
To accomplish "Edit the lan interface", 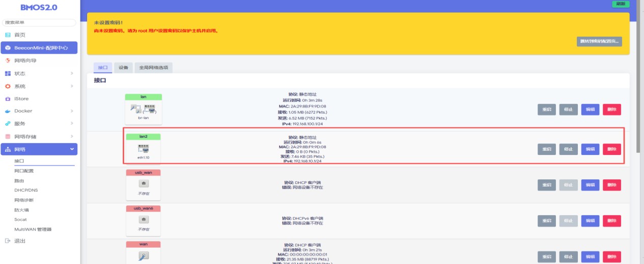I will click(x=590, y=109).
